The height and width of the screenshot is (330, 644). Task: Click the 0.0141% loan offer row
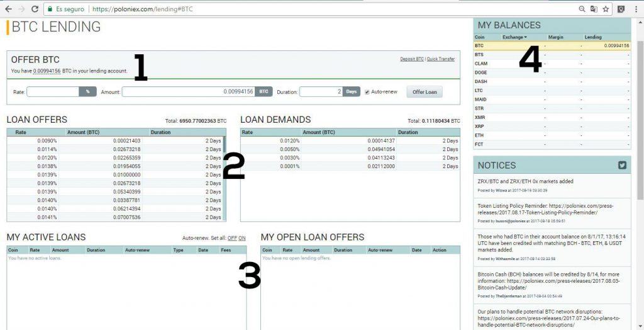pos(114,217)
